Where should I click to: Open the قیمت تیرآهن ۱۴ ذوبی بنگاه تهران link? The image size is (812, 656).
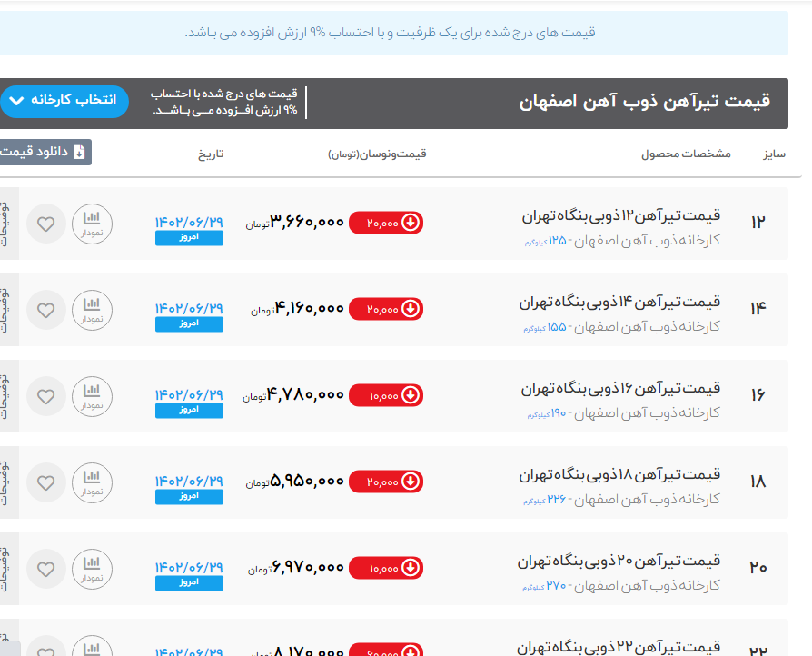point(620,301)
